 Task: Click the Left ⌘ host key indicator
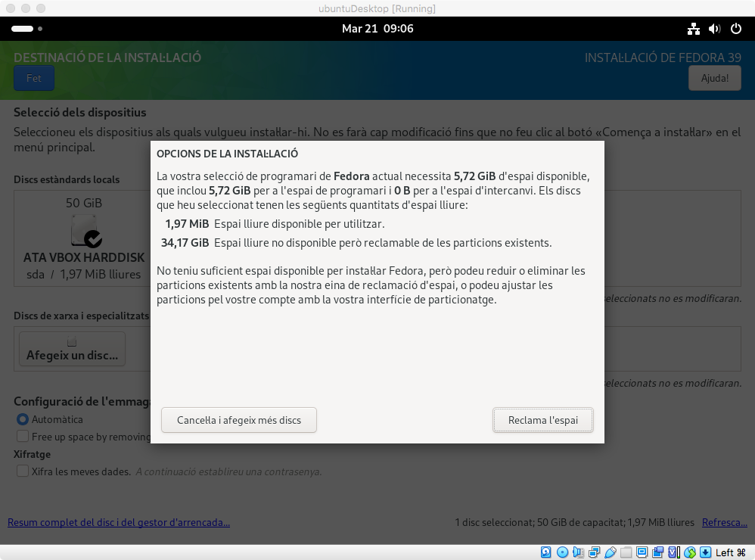[731, 552]
